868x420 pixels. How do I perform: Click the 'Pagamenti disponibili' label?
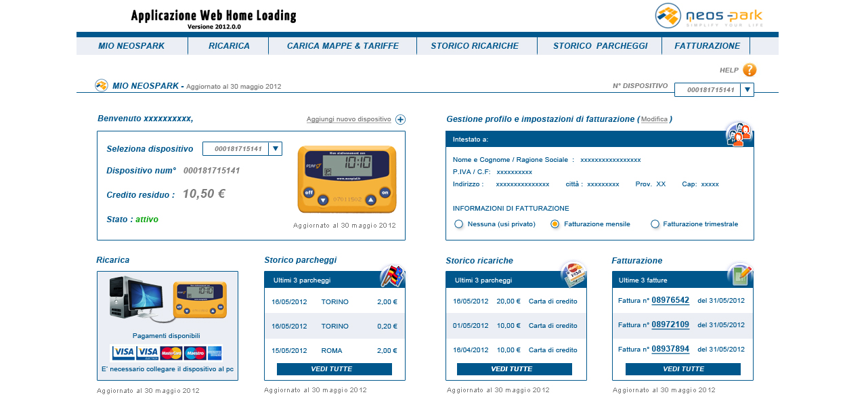[167, 335]
